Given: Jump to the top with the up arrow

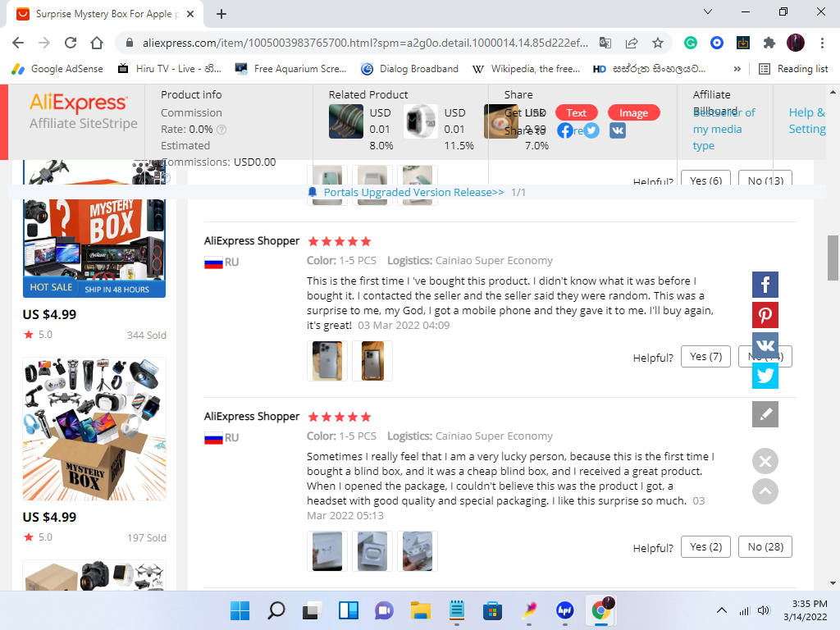Looking at the screenshot, I should point(765,492).
